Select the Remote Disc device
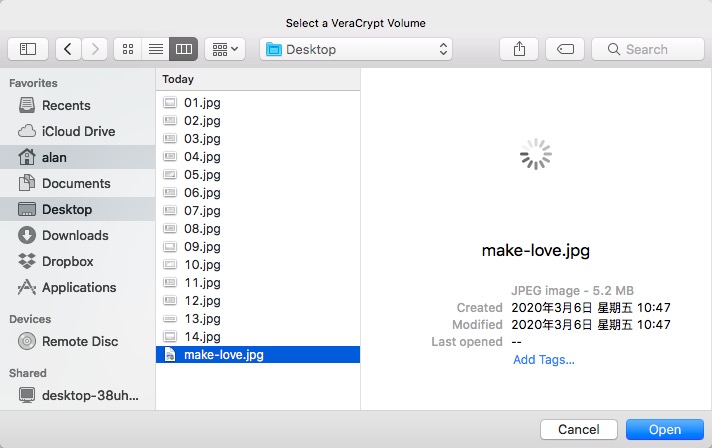The image size is (712, 448). 80,341
